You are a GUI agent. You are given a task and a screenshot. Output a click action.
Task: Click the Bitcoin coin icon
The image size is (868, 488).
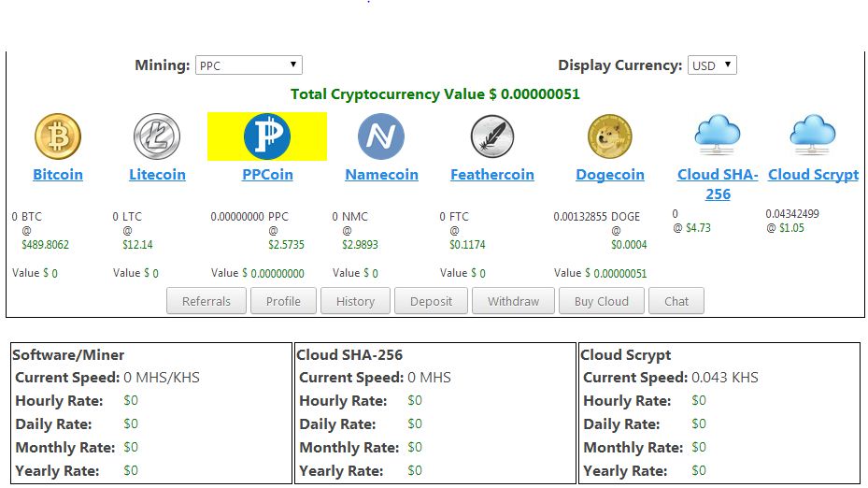58,136
